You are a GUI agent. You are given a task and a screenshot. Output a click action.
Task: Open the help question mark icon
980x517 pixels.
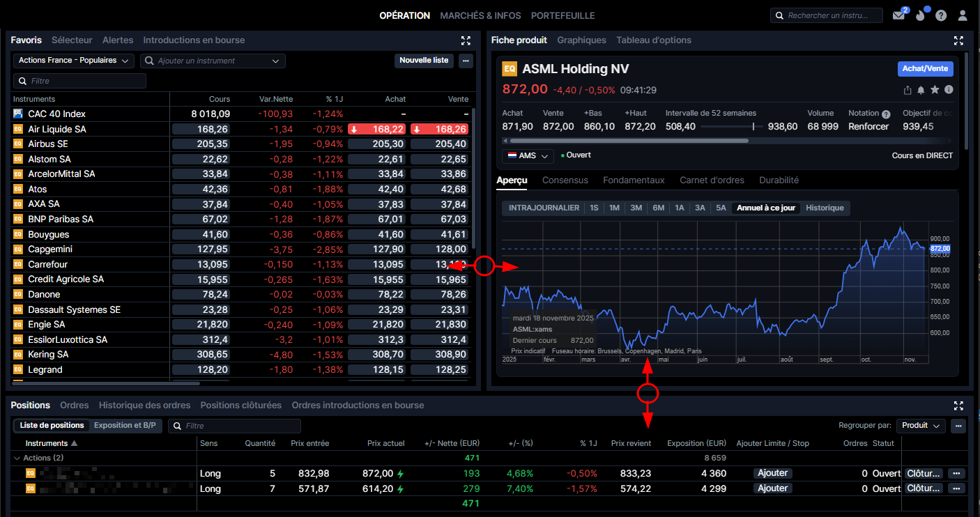pyautogui.click(x=941, y=15)
